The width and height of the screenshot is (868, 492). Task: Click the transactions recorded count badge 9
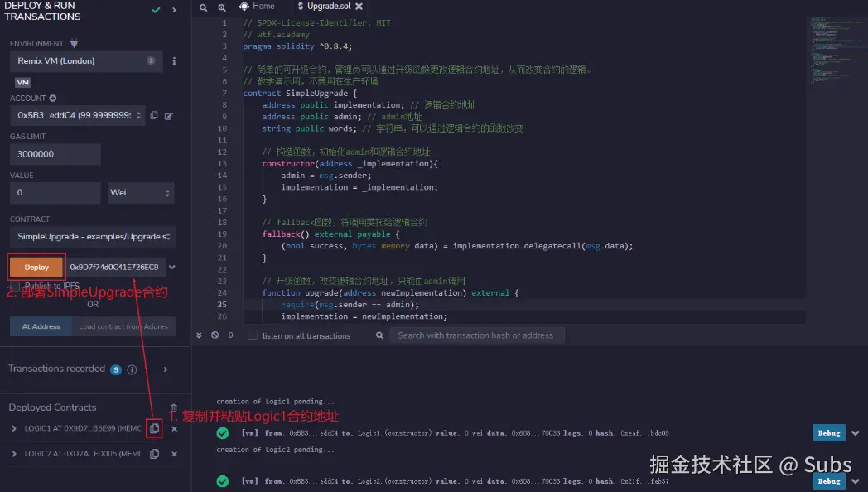tap(116, 369)
